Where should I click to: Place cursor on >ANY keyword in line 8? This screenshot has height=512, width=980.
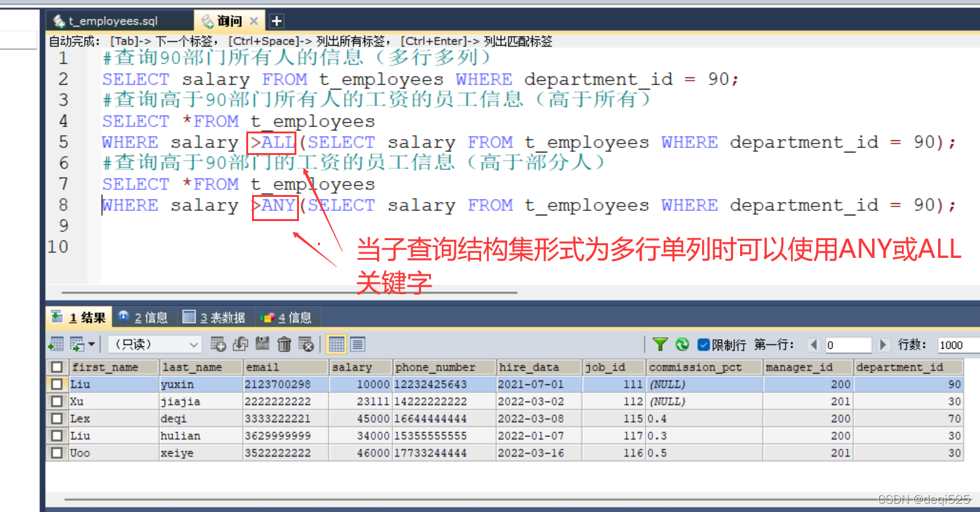click(x=275, y=205)
